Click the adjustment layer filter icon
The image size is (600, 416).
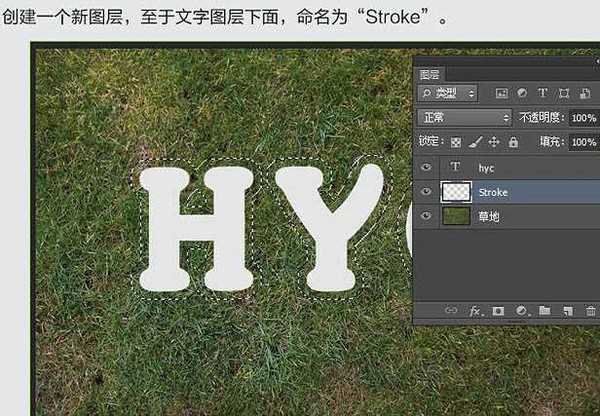[x=521, y=93]
